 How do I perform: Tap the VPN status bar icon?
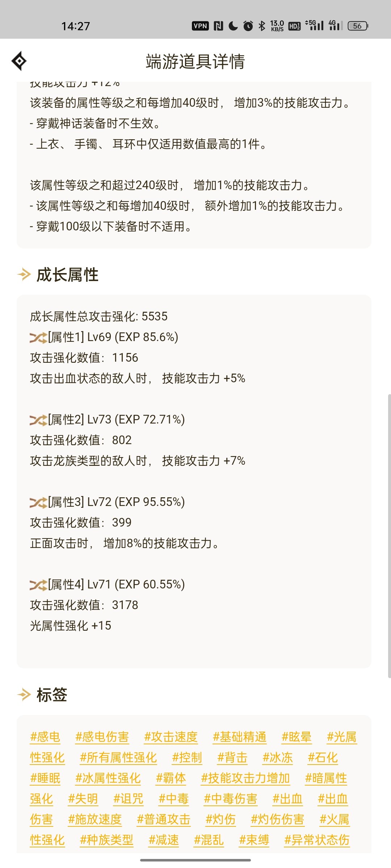click(200, 26)
